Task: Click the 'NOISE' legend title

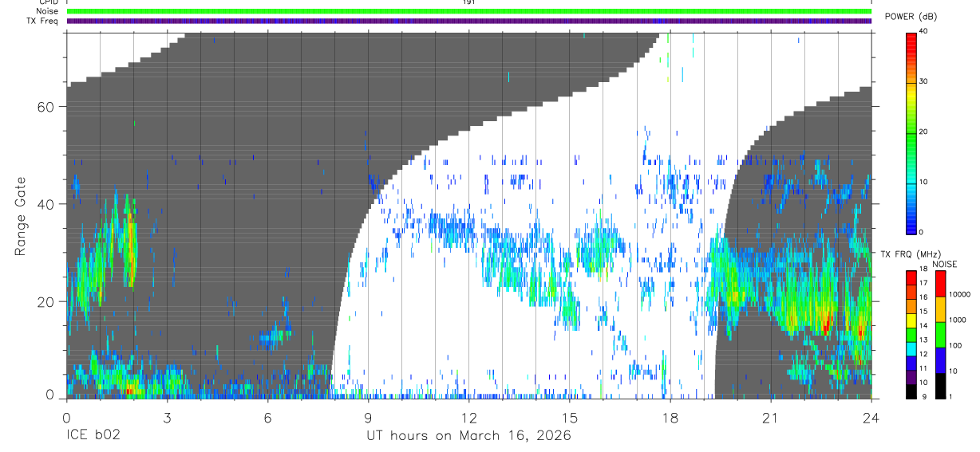Action: (945, 264)
